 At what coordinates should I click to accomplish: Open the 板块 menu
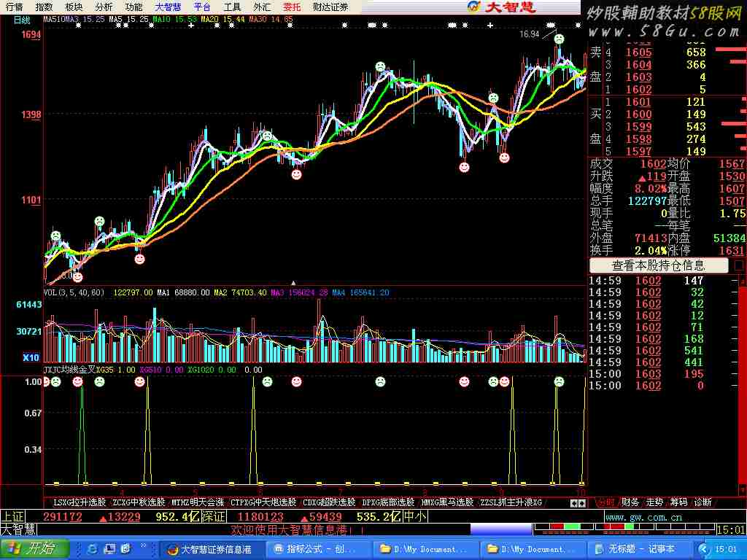74,7
